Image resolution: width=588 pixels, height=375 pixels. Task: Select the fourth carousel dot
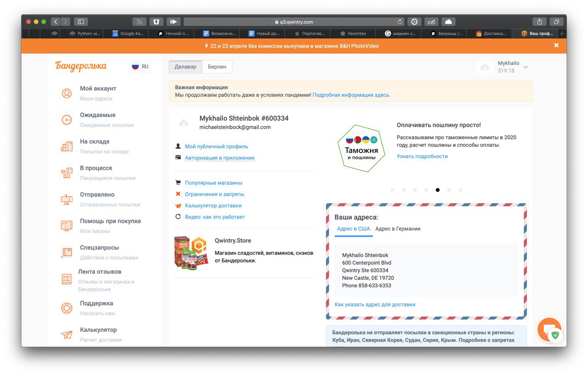click(426, 190)
